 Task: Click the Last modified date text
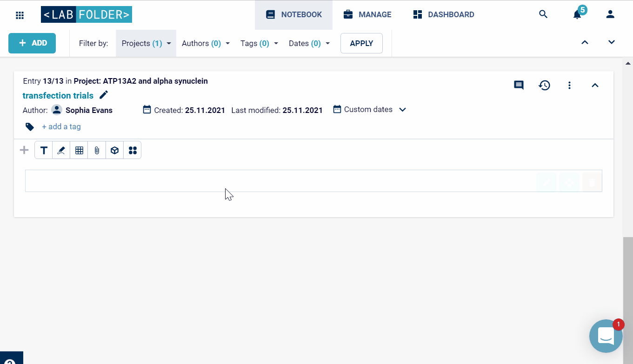click(277, 110)
